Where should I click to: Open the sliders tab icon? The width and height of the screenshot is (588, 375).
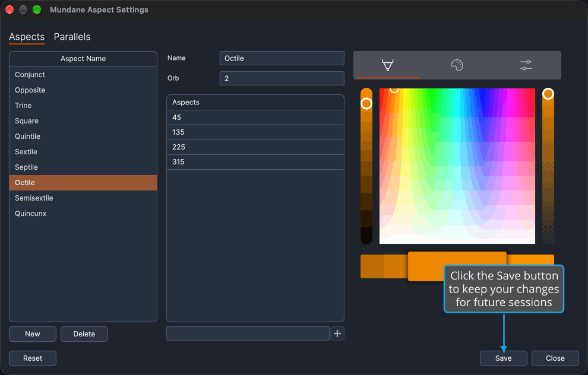[x=526, y=65]
